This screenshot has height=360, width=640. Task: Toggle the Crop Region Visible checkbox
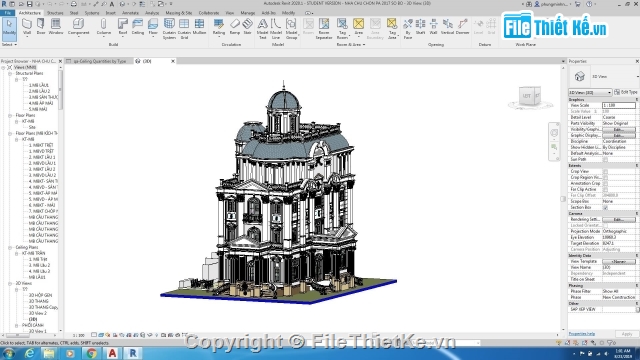pyautogui.click(x=605, y=178)
